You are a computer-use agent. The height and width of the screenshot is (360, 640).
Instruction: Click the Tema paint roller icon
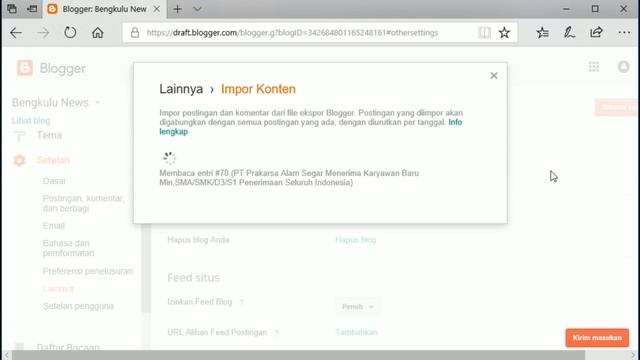(19, 136)
